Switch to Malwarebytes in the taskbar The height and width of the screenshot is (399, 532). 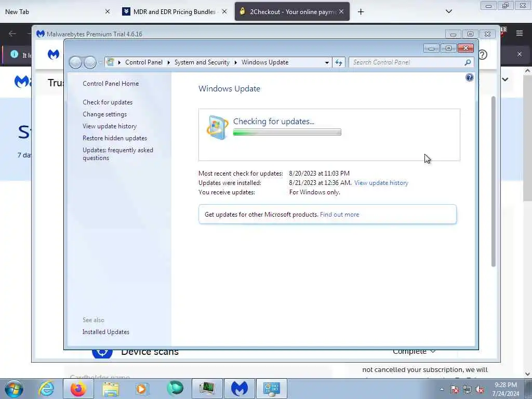pos(240,389)
